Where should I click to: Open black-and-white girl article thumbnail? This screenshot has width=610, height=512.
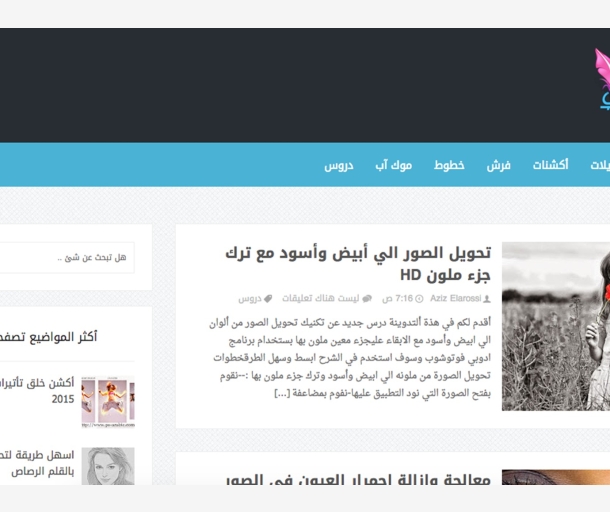point(556,326)
